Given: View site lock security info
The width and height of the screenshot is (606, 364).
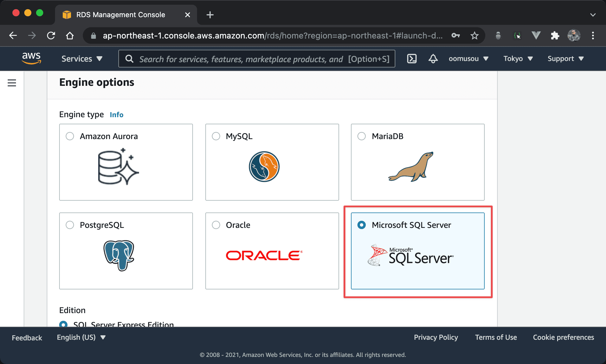Looking at the screenshot, I should coord(94,36).
